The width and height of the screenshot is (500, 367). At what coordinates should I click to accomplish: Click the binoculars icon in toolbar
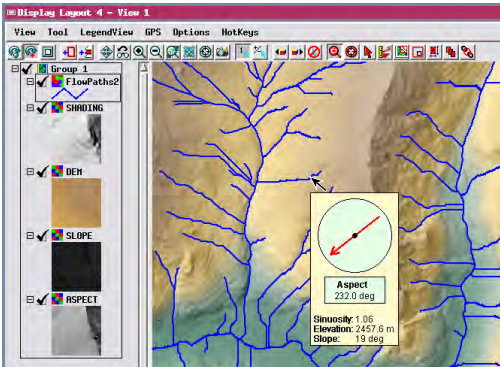123,52
